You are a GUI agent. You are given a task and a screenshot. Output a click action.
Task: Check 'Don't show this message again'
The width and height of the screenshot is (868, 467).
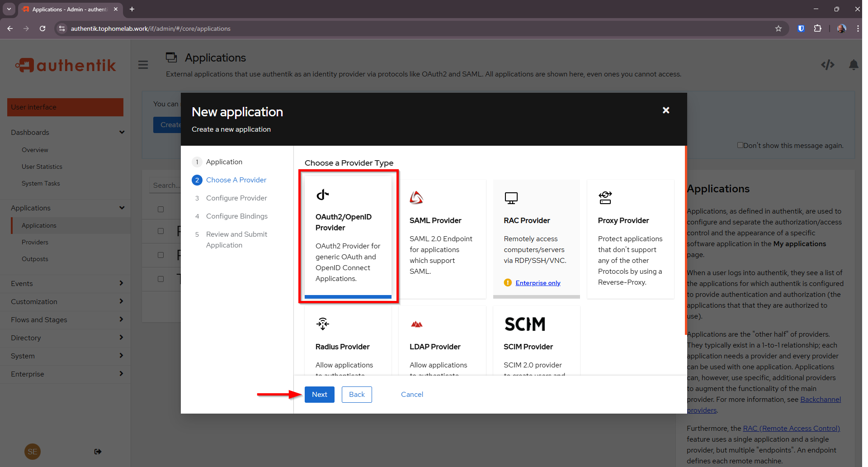[740, 145]
